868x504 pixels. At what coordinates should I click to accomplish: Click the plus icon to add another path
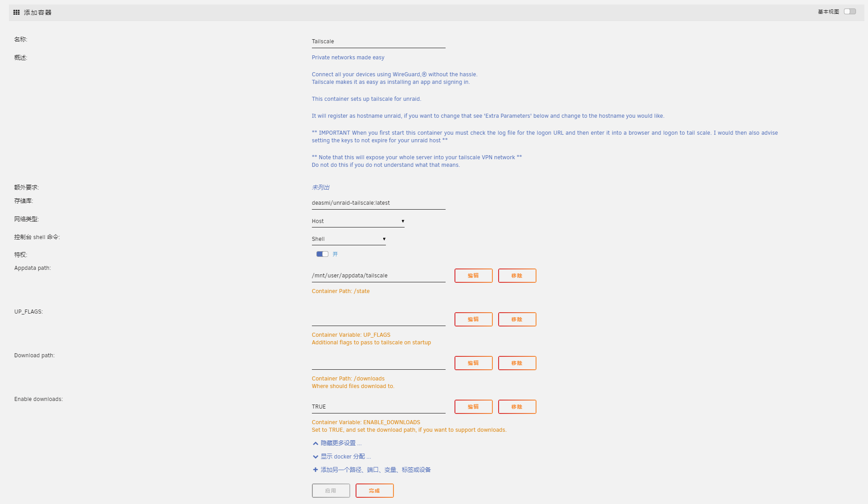click(315, 470)
